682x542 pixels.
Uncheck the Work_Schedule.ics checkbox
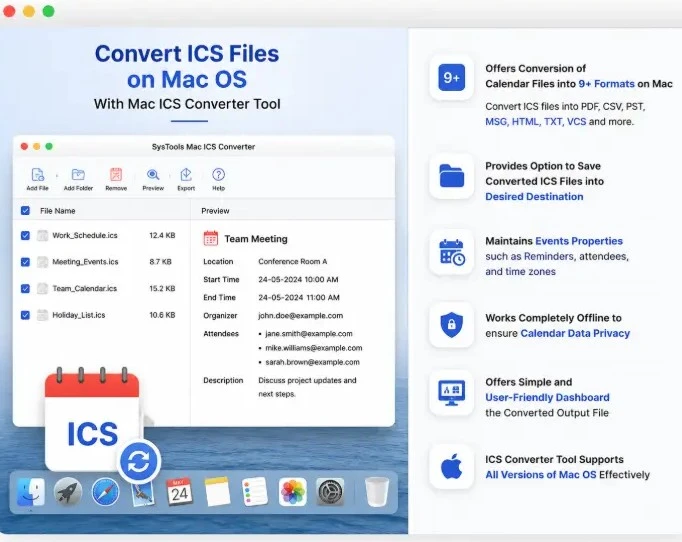click(x=25, y=235)
